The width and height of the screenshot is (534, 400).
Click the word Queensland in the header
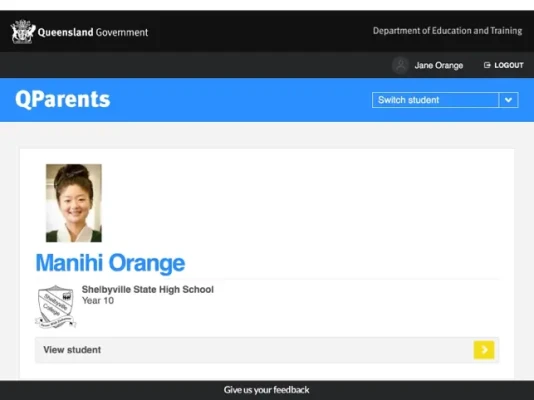pos(65,32)
